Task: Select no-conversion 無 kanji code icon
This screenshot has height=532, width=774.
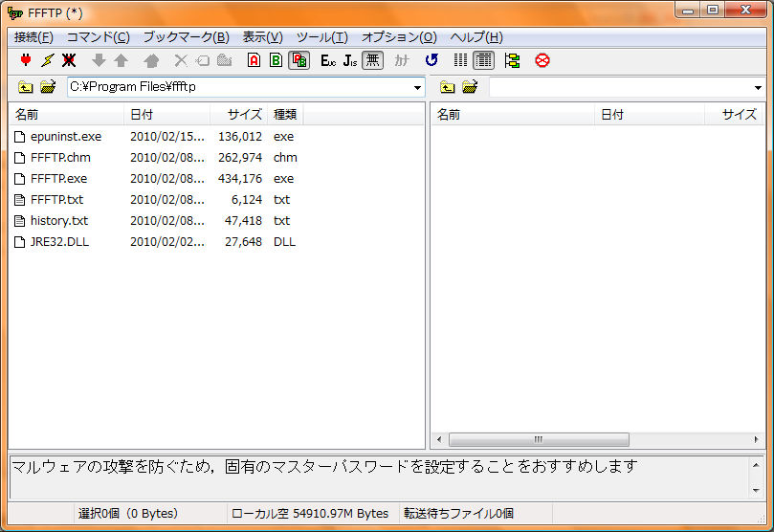Action: [373, 60]
